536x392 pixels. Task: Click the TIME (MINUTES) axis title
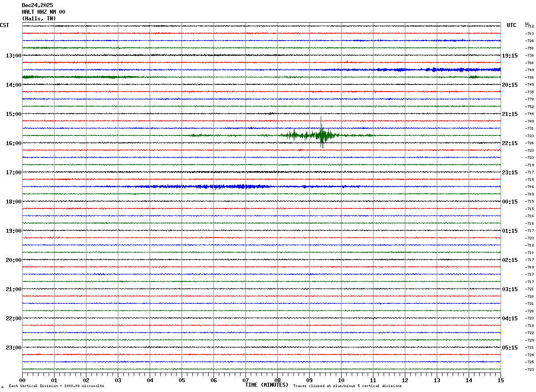point(267,385)
